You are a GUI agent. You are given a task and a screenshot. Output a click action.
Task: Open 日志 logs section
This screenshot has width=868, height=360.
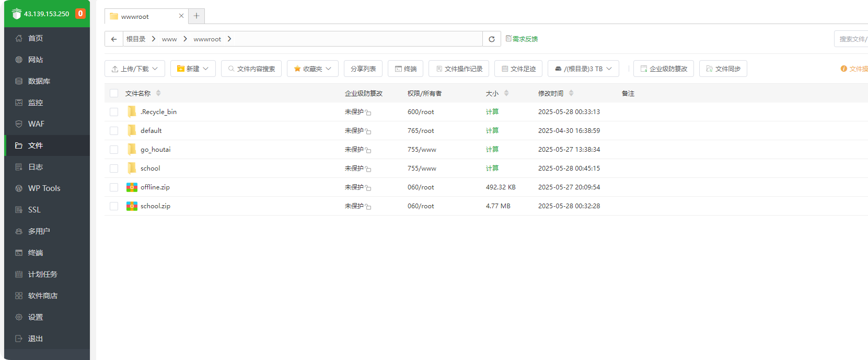(47, 167)
